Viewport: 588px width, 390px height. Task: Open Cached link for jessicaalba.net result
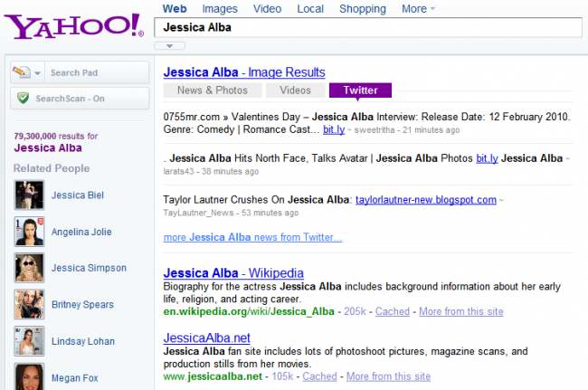[319, 376]
